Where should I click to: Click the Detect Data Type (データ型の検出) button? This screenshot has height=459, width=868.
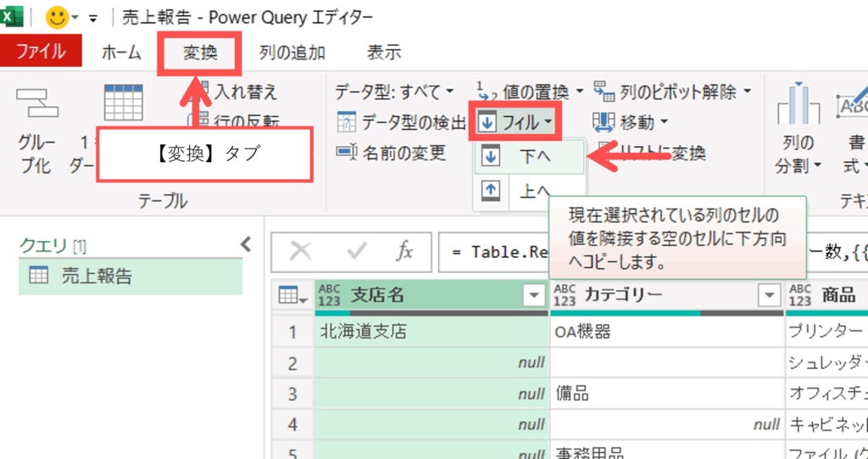click(x=403, y=122)
